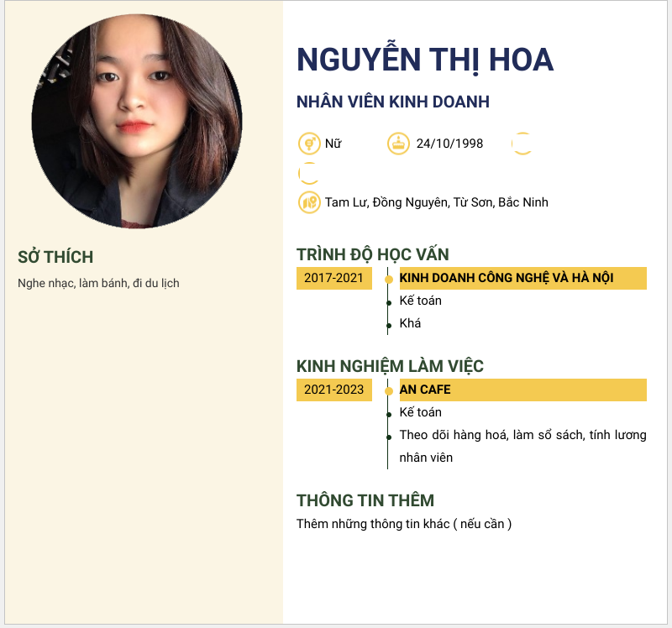Viewport: 672px width, 628px height.
Task: Click the yellow timeline dot beside AN CAFE
Action: 389,391
